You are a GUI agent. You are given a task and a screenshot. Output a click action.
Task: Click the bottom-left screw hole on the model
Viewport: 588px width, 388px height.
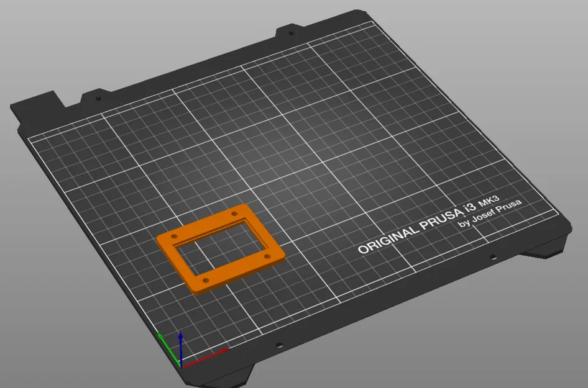coord(206,280)
